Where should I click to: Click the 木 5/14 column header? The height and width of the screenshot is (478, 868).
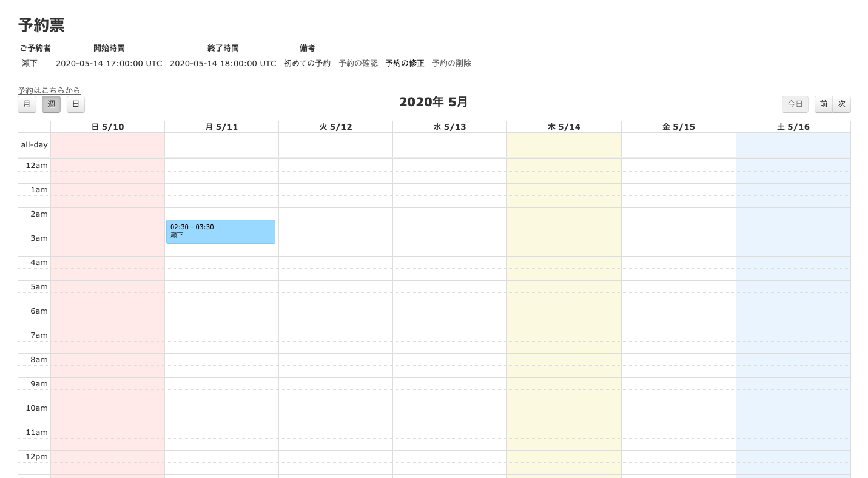(564, 127)
